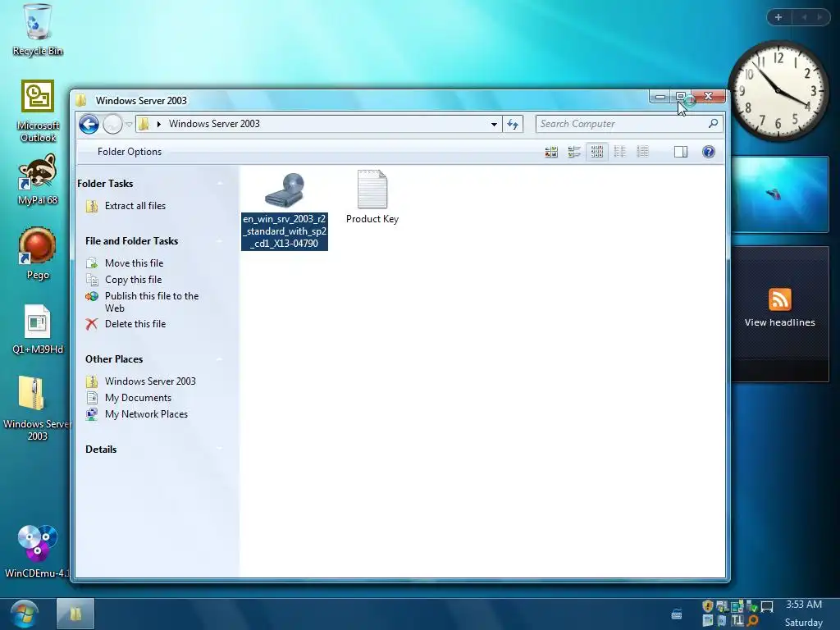Image resolution: width=840 pixels, height=630 pixels.
Task: Click the magnifier icon in search box
Action: (713, 124)
